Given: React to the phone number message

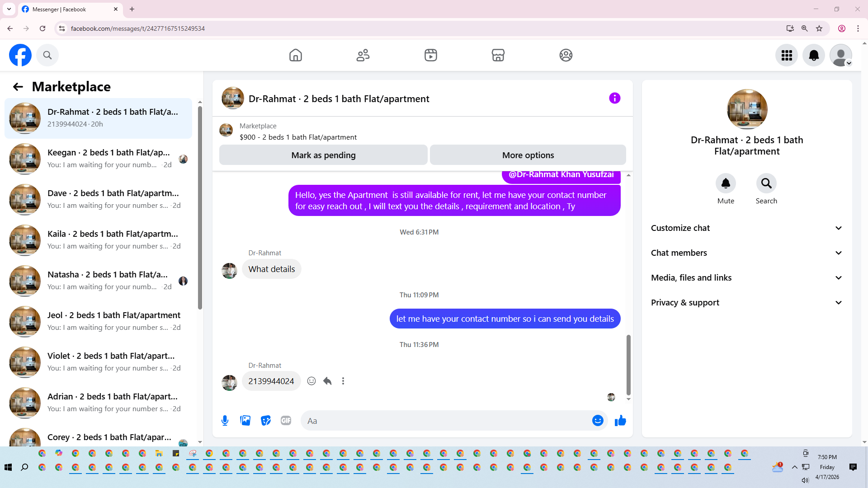Looking at the screenshot, I should coord(311,381).
